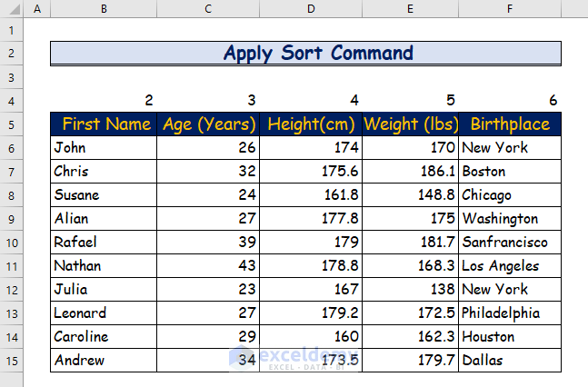Select the cell with weight 186.1

410,172
